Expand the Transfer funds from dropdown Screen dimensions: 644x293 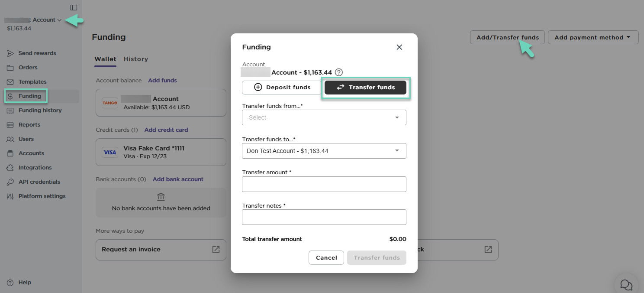(x=324, y=117)
